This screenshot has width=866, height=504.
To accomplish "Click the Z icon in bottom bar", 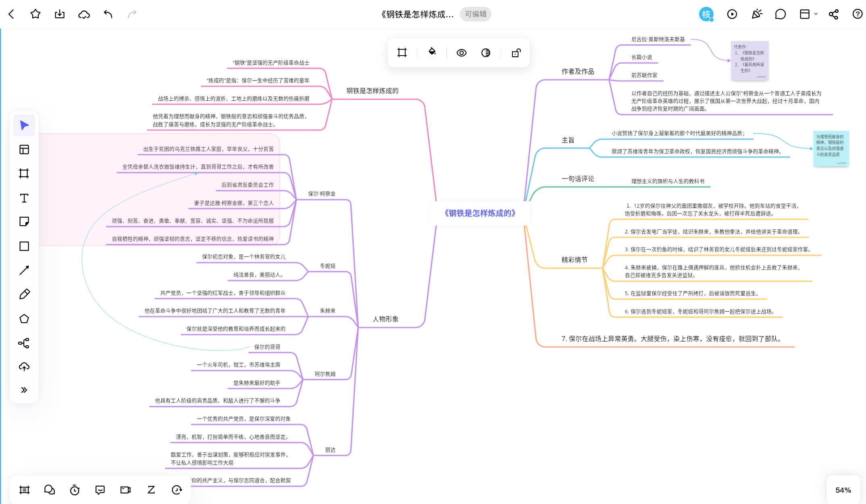I will pos(151,490).
